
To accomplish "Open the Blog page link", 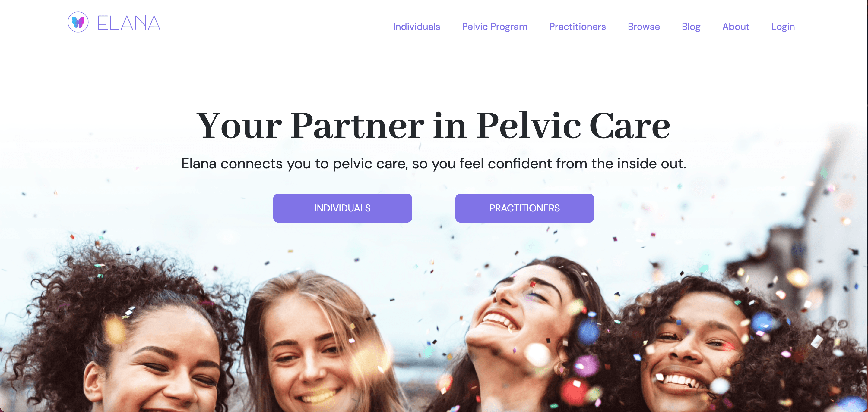I will click(691, 27).
